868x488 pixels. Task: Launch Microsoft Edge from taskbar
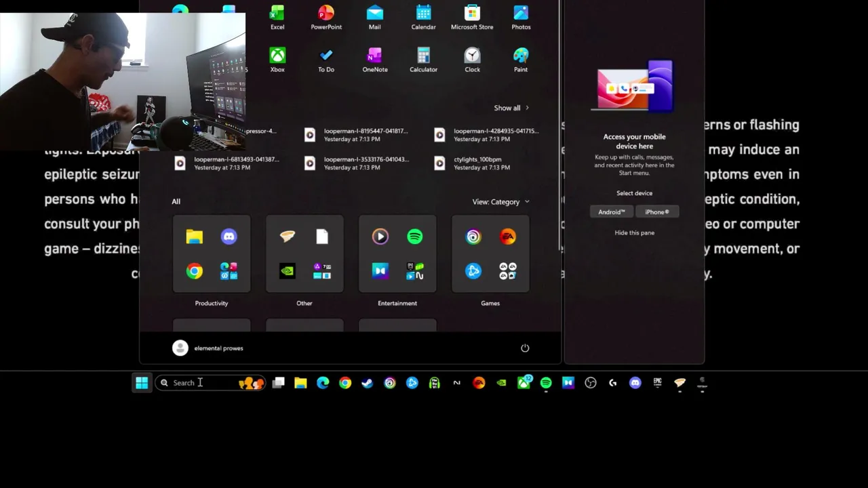click(x=323, y=383)
